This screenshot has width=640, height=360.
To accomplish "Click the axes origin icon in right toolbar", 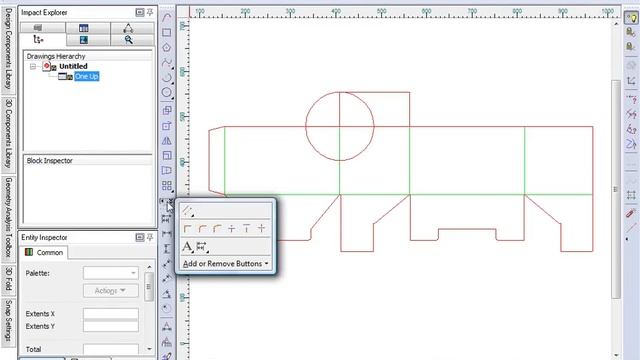I will point(631,81).
